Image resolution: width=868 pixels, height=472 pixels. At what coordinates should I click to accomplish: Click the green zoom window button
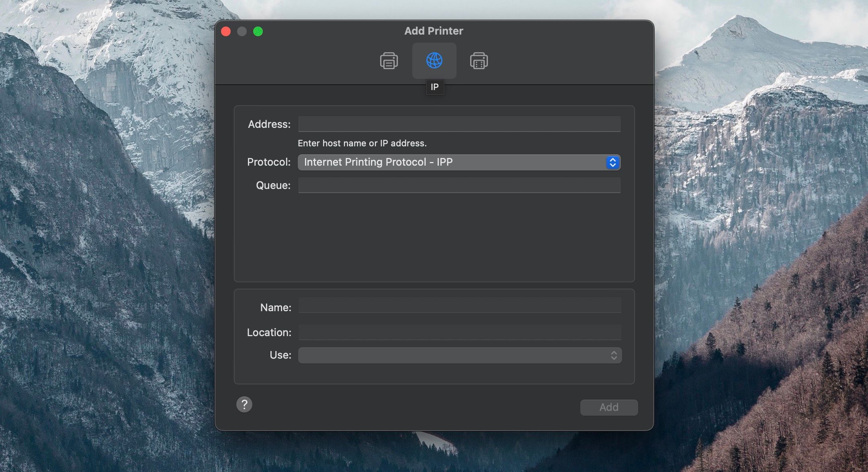click(x=258, y=31)
